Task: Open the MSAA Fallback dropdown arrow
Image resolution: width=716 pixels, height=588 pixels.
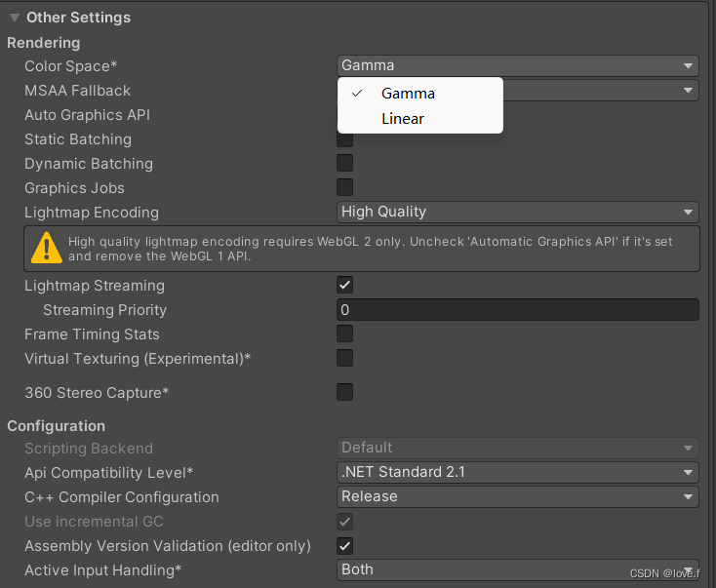Action: click(x=688, y=91)
